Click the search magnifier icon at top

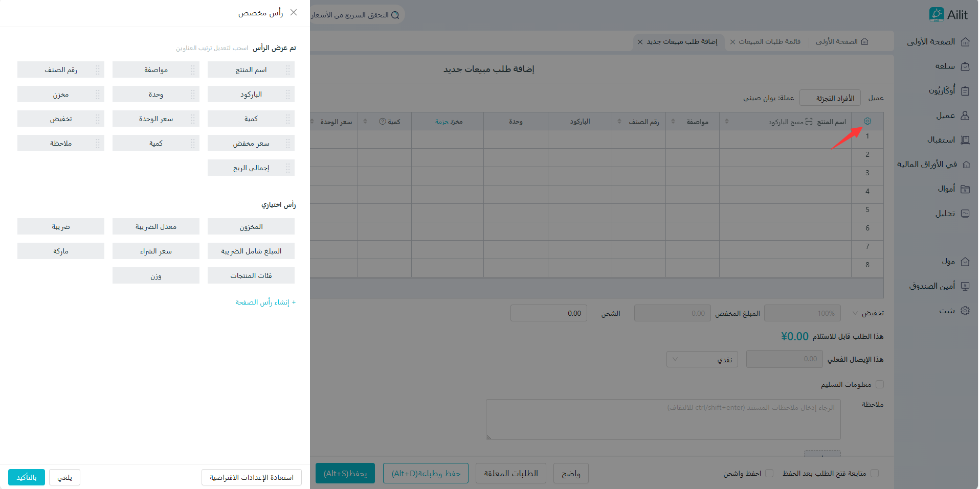tap(395, 15)
